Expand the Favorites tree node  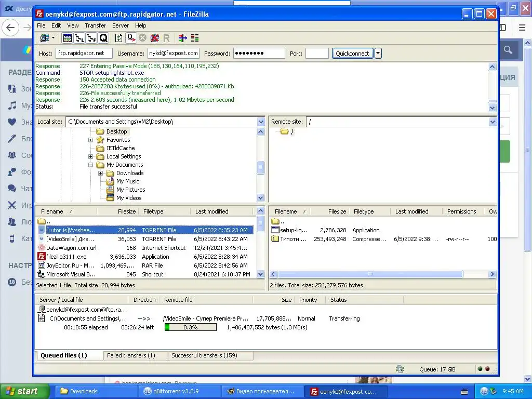pyautogui.click(x=90, y=140)
